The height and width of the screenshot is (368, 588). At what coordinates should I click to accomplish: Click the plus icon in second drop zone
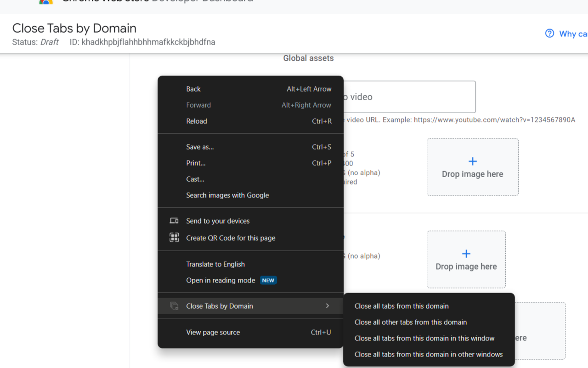coord(466,254)
